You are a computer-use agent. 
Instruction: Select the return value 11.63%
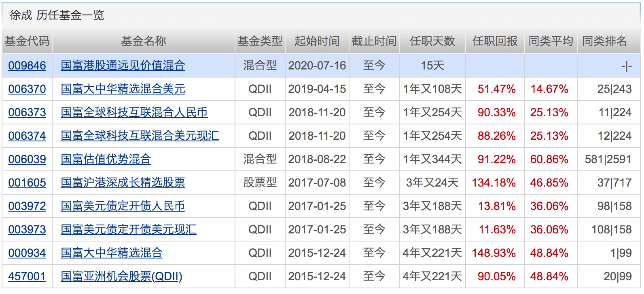coord(497,229)
